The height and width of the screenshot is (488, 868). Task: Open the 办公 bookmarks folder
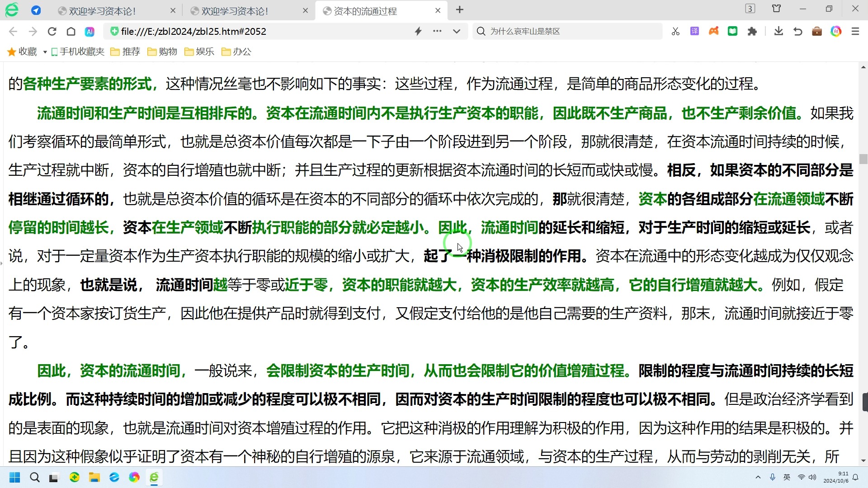click(x=236, y=52)
